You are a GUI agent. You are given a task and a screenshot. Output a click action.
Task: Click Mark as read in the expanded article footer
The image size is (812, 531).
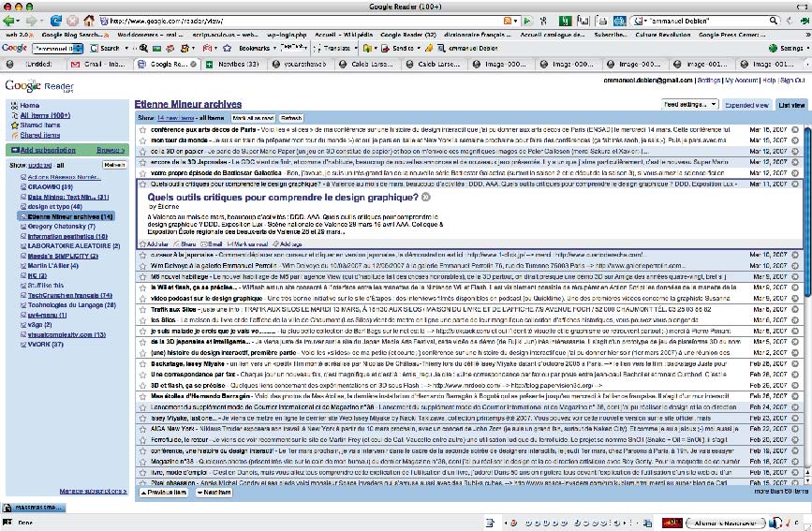click(247, 244)
